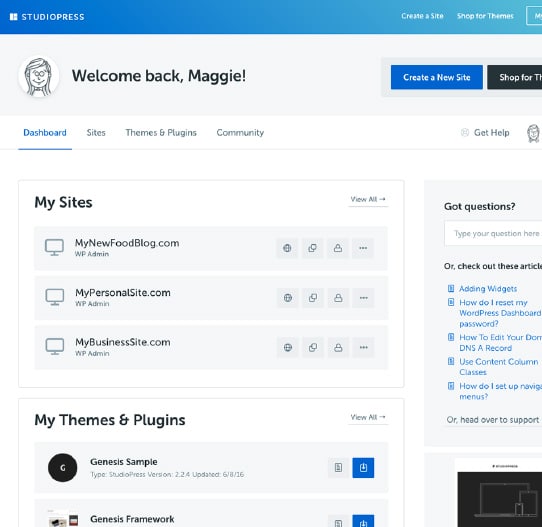Screen dimensions: 542x527
Task: Switch to the Sites tab
Action: [96, 133]
